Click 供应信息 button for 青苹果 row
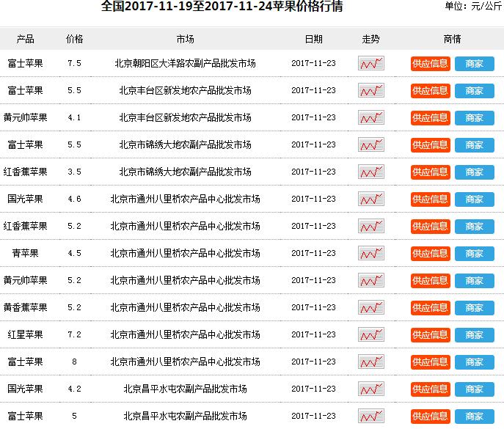 click(x=430, y=254)
